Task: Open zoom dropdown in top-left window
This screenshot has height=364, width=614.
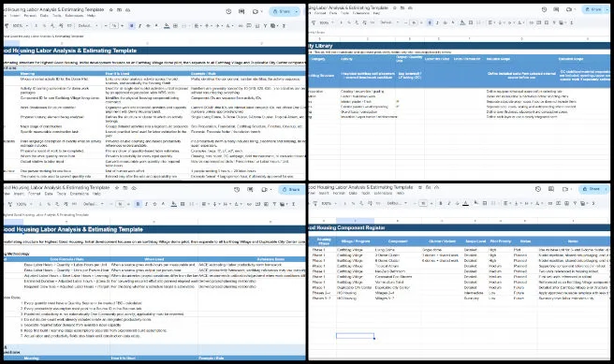Action: (21, 26)
